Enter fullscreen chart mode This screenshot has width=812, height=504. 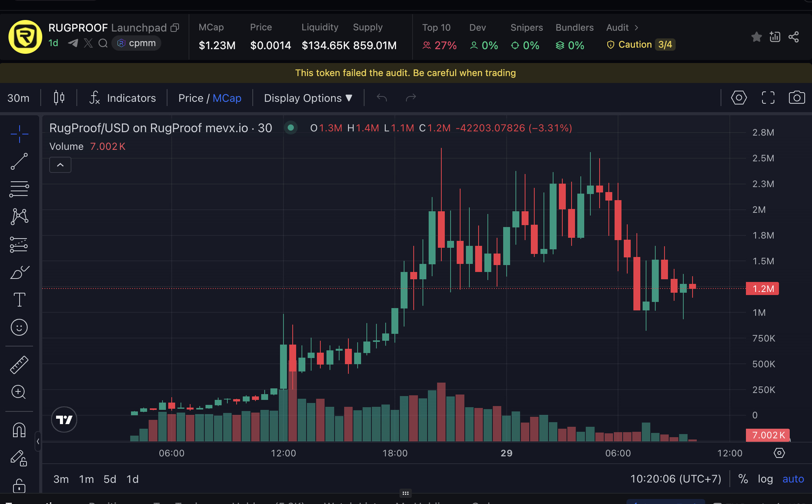click(x=768, y=98)
